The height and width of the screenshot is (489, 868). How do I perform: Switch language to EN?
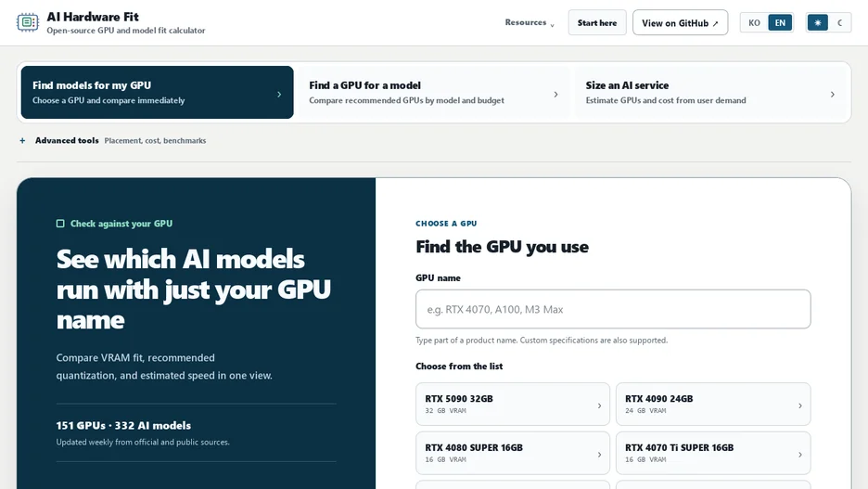pyautogui.click(x=780, y=22)
